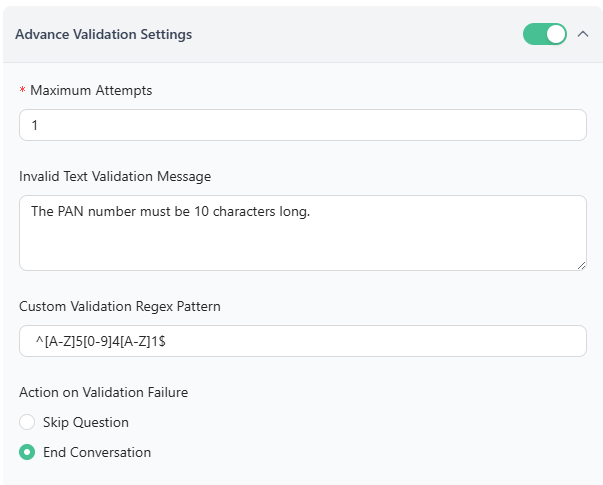Collapse the Advance Validation Settings chevron

[x=584, y=34]
